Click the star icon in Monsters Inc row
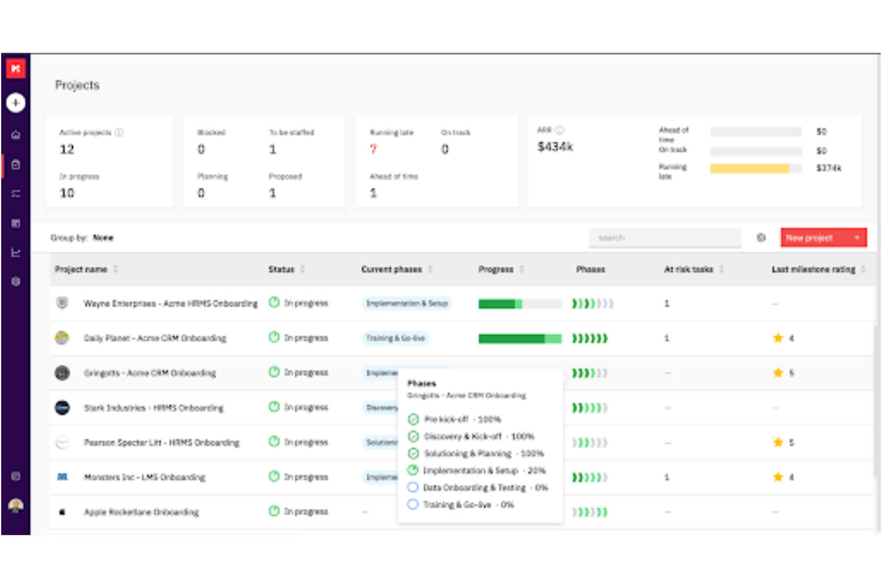This screenshot has width=882, height=588. 778,477
